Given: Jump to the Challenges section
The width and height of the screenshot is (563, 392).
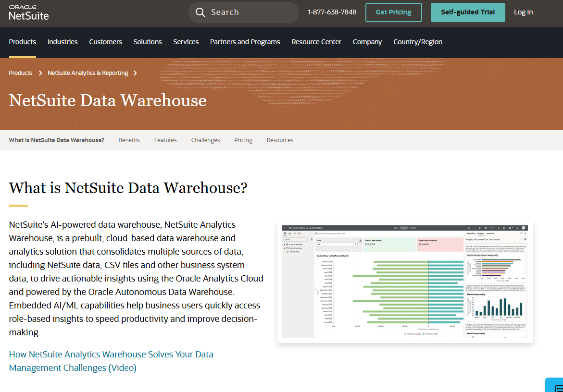Looking at the screenshot, I should click(x=205, y=140).
